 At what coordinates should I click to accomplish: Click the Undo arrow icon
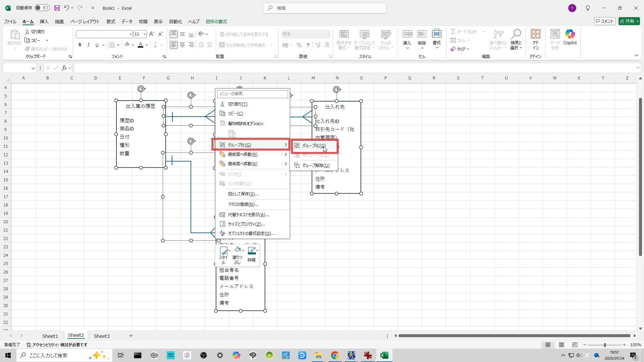tap(66, 8)
